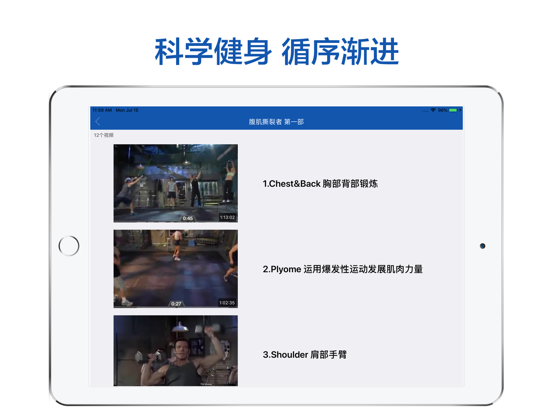Click the 1:13:02 duration badge

227,218
